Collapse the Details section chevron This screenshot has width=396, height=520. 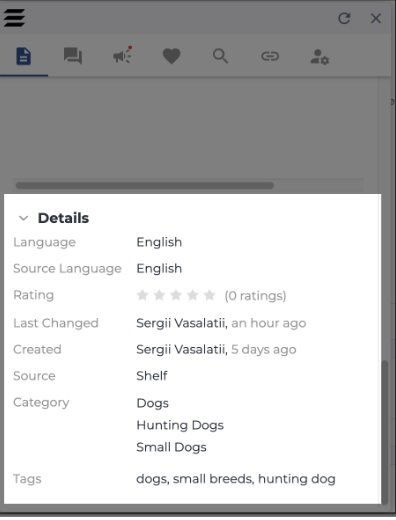tap(23, 218)
